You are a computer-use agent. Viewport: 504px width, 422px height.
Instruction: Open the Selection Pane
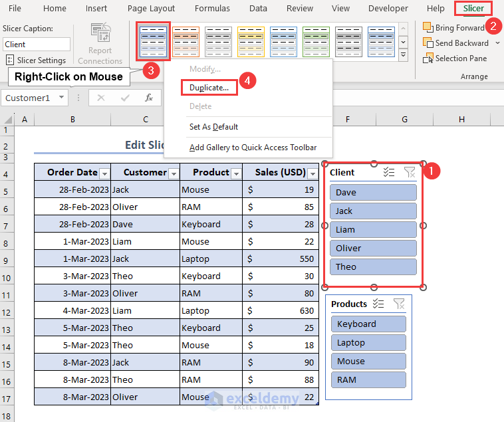tap(455, 58)
